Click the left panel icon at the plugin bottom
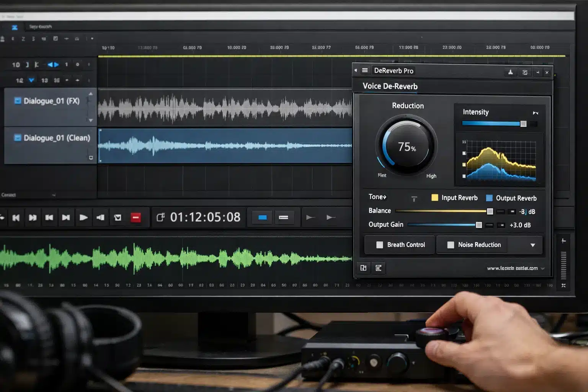 [363, 268]
